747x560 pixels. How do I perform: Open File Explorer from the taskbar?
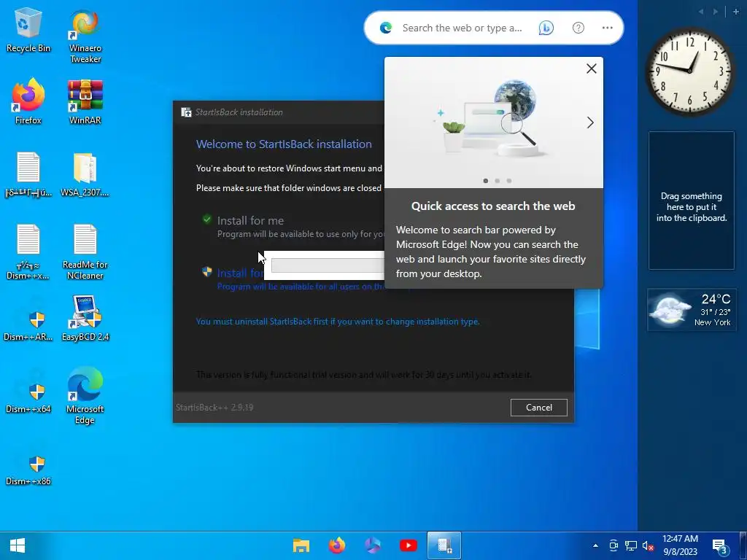(301, 545)
